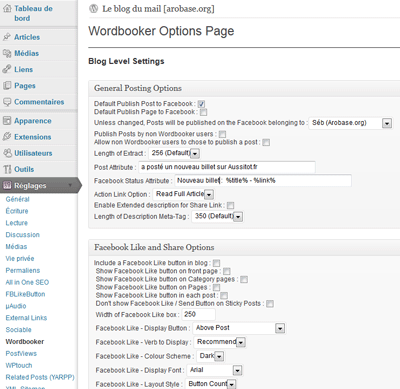Screen dimensions: 400x389
Task: Open the Length of Extract dropdown
Action: click(x=174, y=153)
